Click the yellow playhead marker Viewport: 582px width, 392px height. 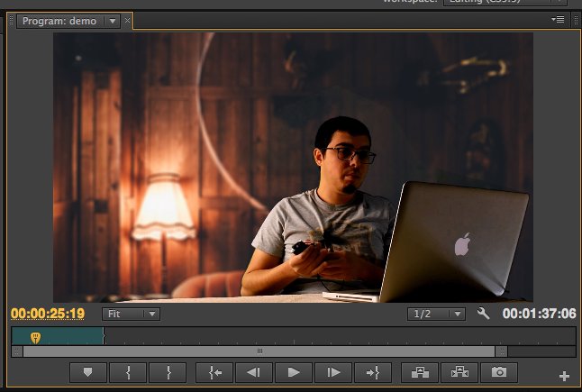pyautogui.click(x=36, y=338)
